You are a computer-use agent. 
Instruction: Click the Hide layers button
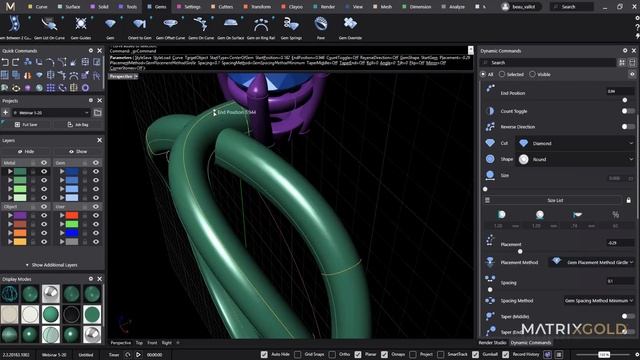coord(26,151)
